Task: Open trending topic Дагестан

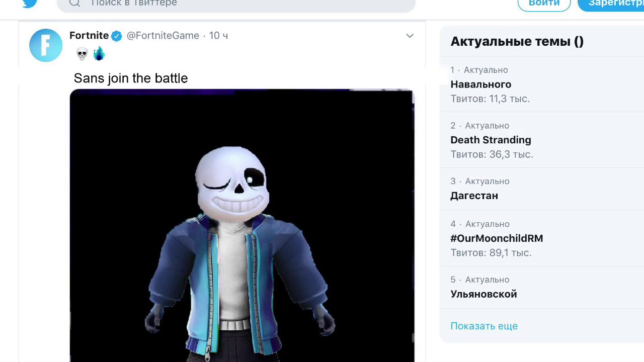Action: click(474, 196)
